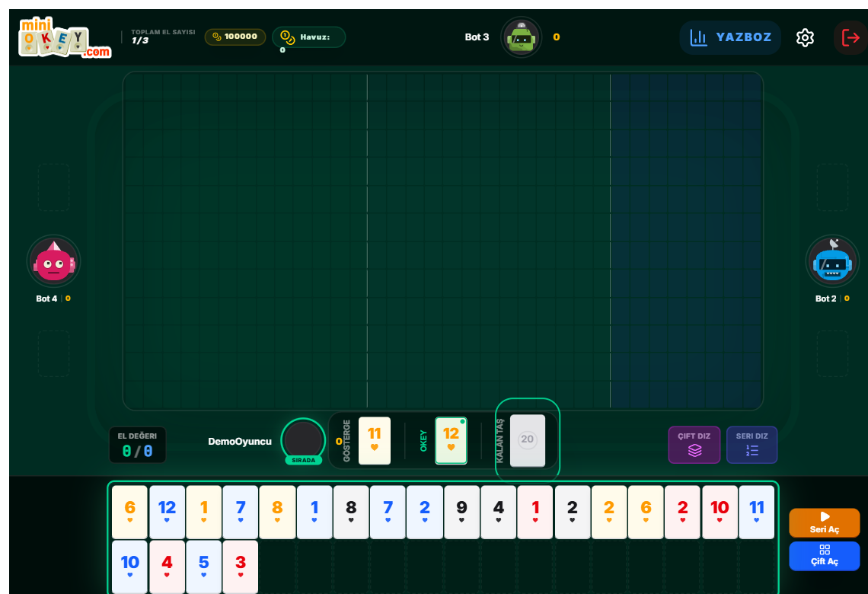Image resolution: width=868 pixels, height=594 pixels.
Task: Click the Toplam El Sayısı 1/3 counter
Action: pyautogui.click(x=163, y=37)
